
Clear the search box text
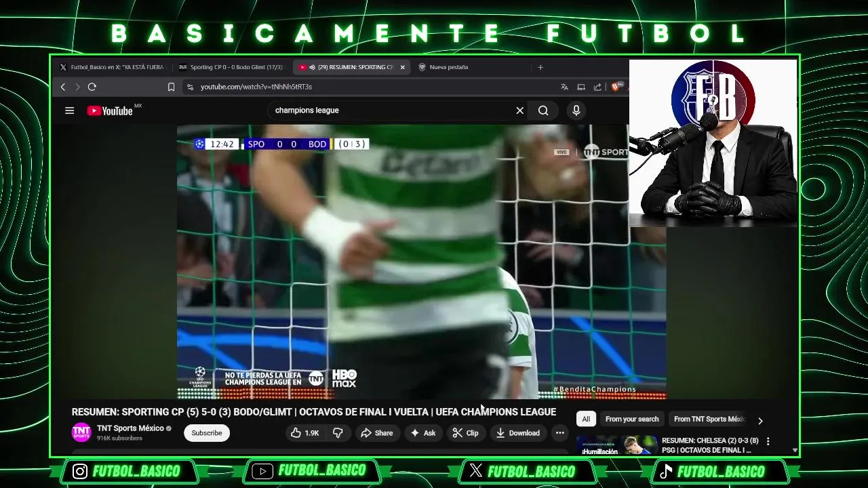520,110
